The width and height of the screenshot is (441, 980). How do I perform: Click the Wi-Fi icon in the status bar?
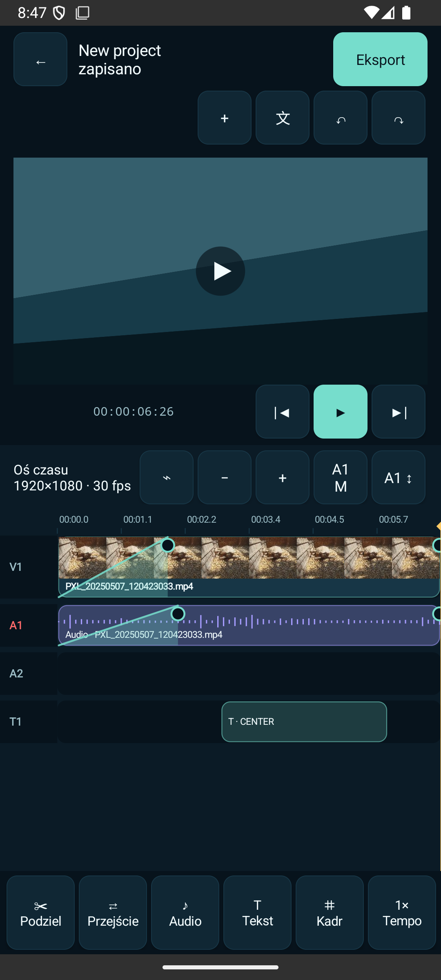click(371, 13)
